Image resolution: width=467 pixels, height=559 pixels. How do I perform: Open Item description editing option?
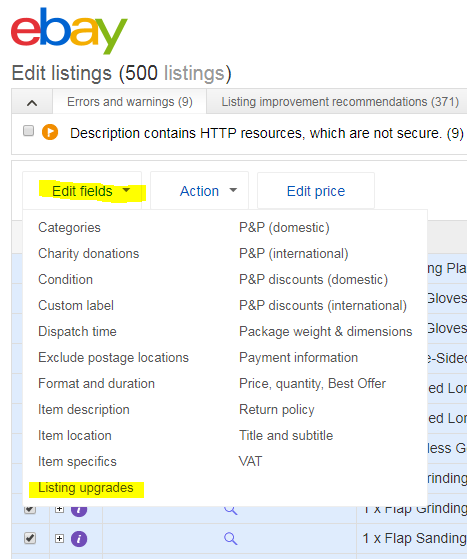84,410
